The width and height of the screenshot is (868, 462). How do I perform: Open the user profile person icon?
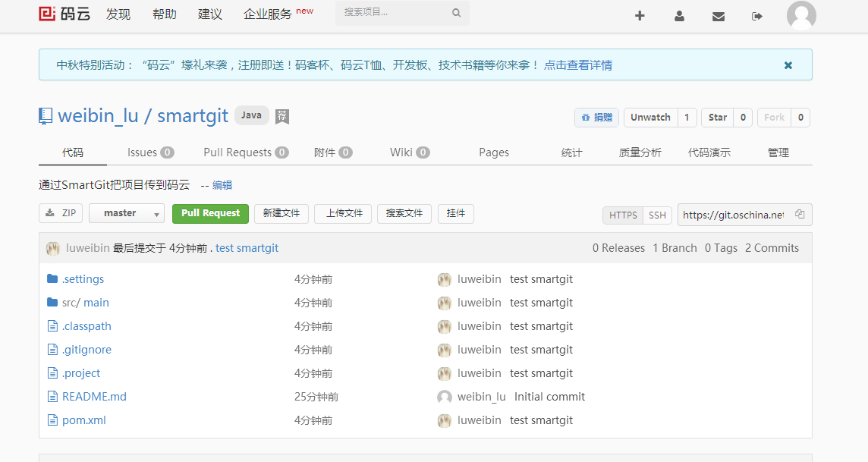coord(679,16)
